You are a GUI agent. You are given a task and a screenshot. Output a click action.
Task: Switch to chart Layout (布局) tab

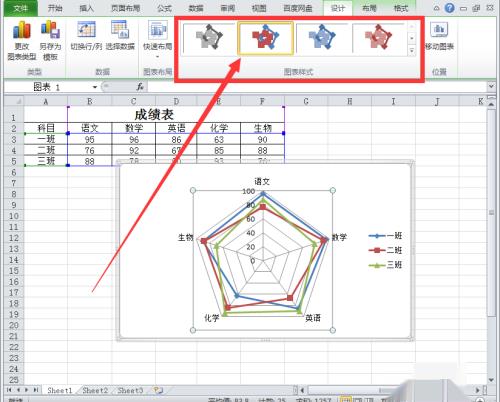[x=369, y=8]
